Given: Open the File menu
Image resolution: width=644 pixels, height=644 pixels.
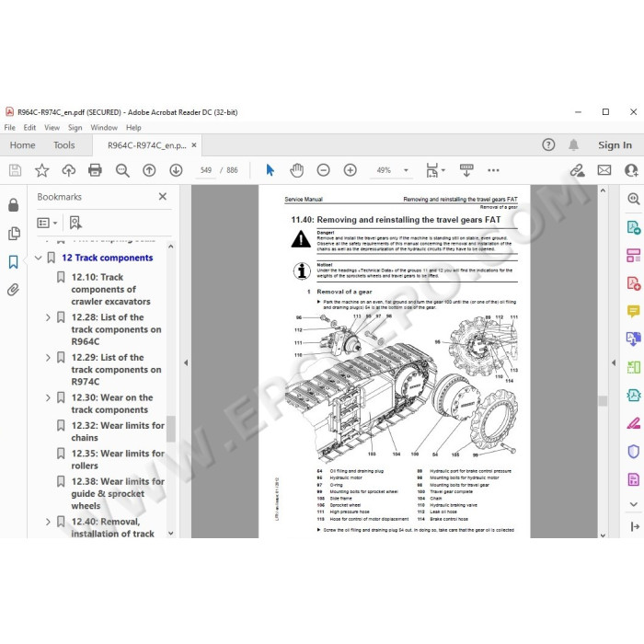Looking at the screenshot, I should pos(9,128).
